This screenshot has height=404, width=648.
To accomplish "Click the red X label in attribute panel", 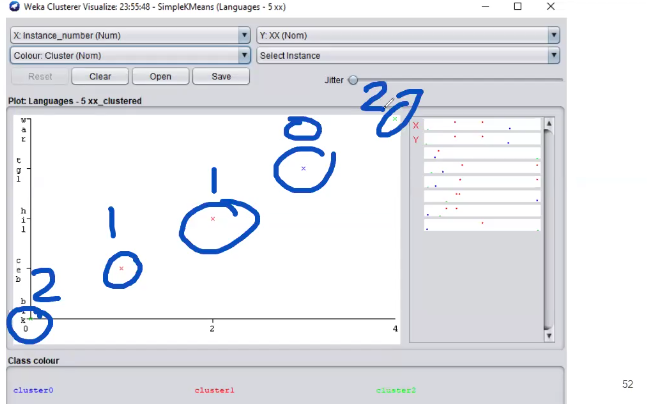I will 416,126.
